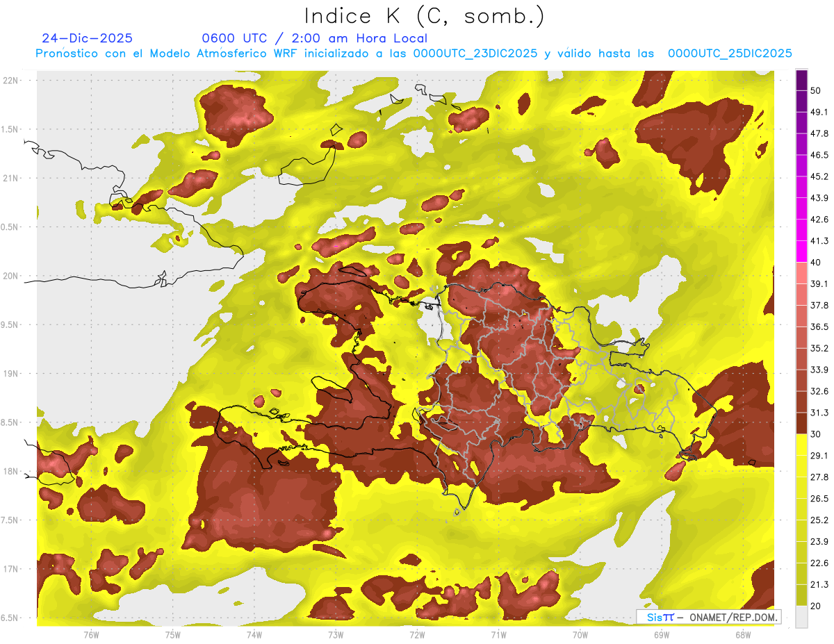The height and width of the screenshot is (644, 834).
Task: Click the colorbar value '46.5'
Action: (819, 155)
